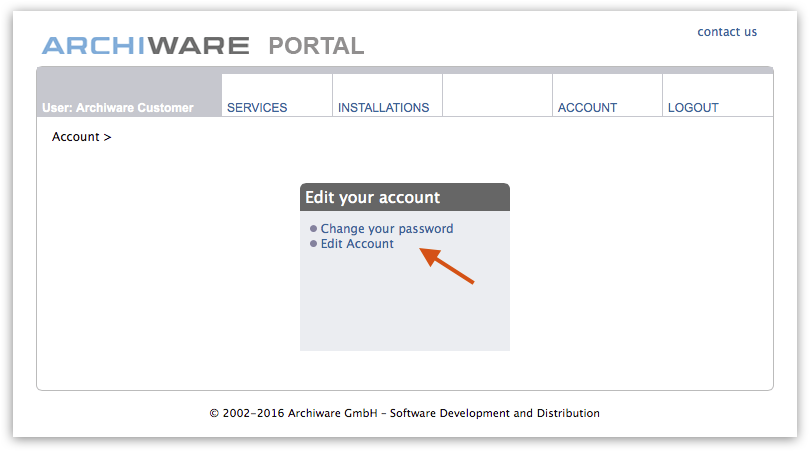The height and width of the screenshot is (457, 811).
Task: Open the Change your password link
Action: coord(386,229)
